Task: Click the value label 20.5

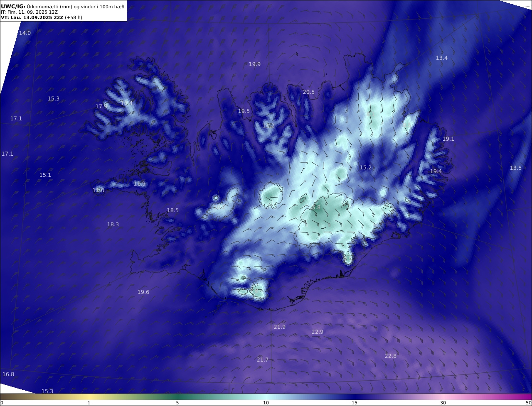Action: click(309, 92)
